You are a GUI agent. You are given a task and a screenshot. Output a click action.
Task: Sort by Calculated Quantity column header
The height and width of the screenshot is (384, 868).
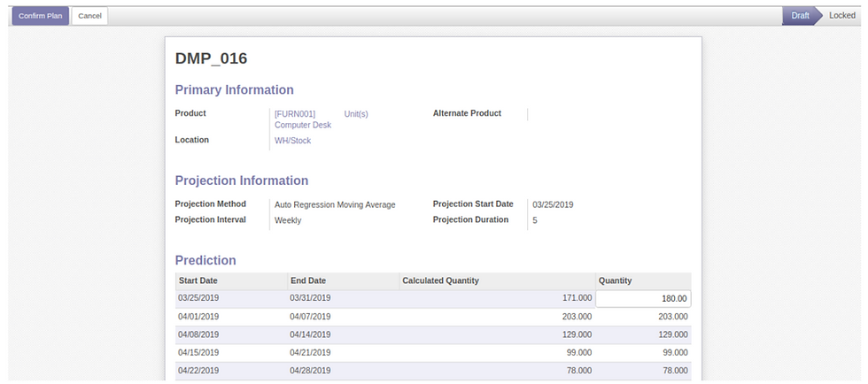pyautogui.click(x=497, y=281)
